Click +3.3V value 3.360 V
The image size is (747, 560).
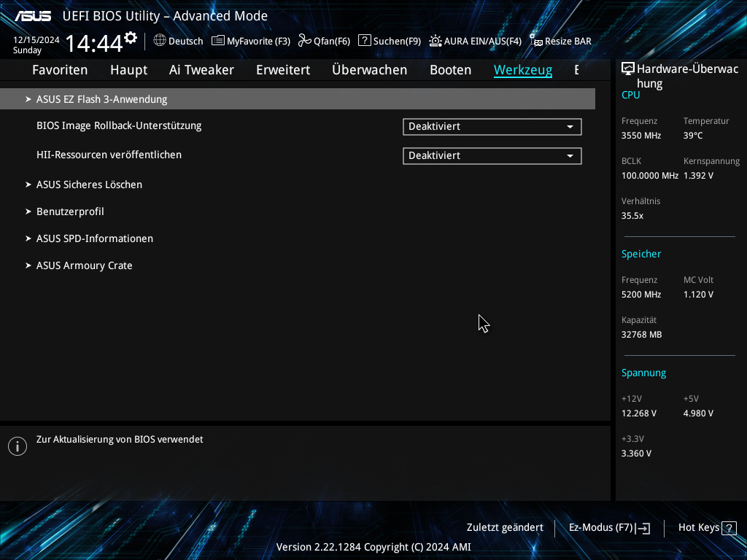[636, 454]
